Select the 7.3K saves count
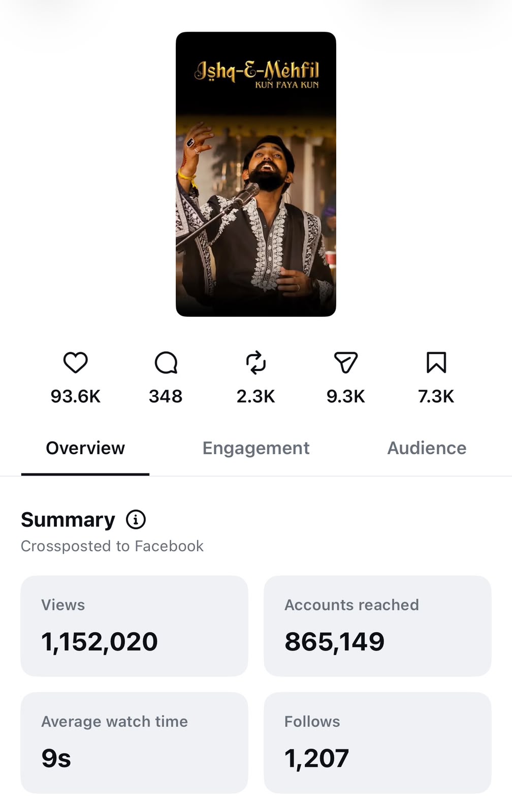This screenshot has width=512, height=812. (436, 396)
